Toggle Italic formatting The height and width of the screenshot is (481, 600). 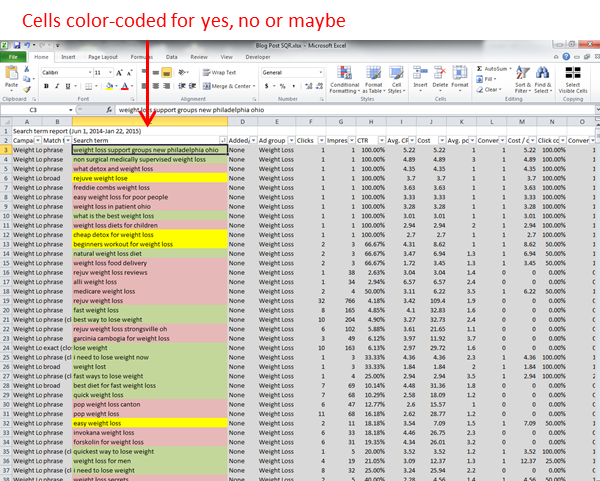[x=57, y=86]
